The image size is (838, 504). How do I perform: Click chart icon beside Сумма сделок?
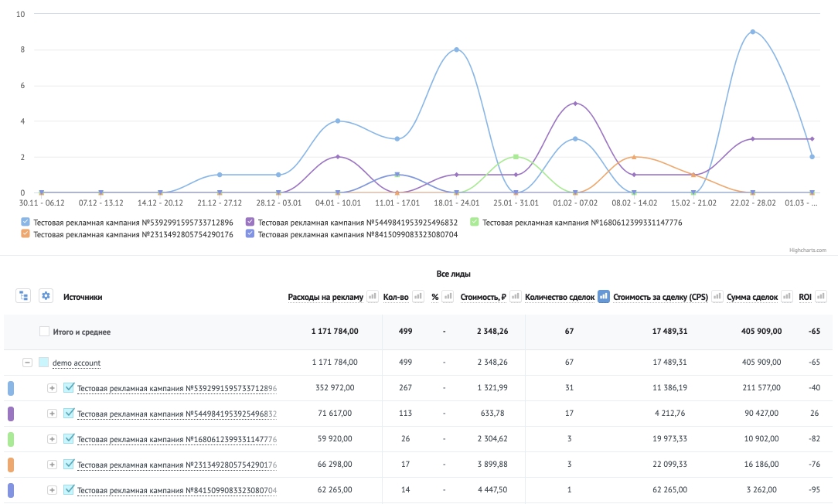pyautogui.click(x=787, y=296)
